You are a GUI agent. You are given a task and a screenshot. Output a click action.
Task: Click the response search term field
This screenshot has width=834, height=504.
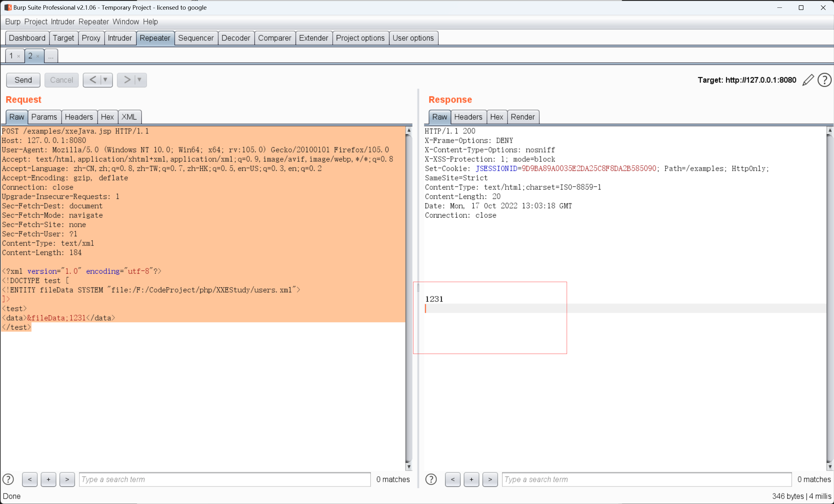tap(647, 479)
